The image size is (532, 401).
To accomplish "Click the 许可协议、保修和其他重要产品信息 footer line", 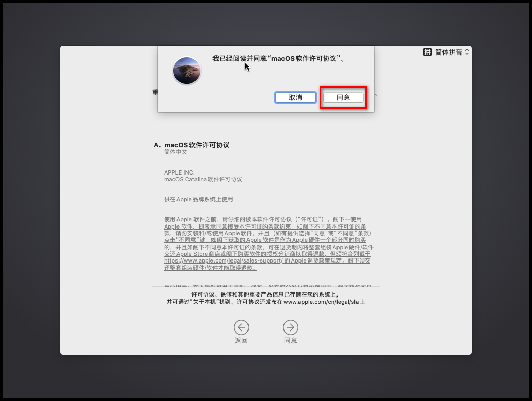I will coord(265,295).
